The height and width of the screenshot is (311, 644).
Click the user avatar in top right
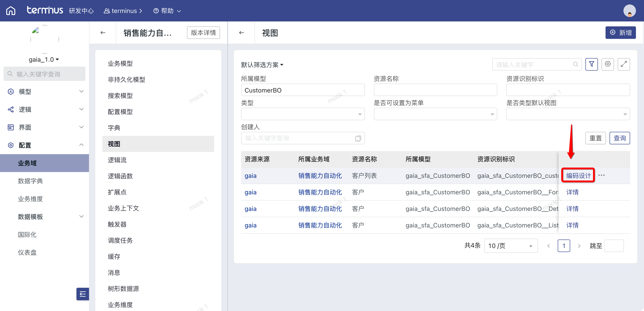tap(629, 11)
